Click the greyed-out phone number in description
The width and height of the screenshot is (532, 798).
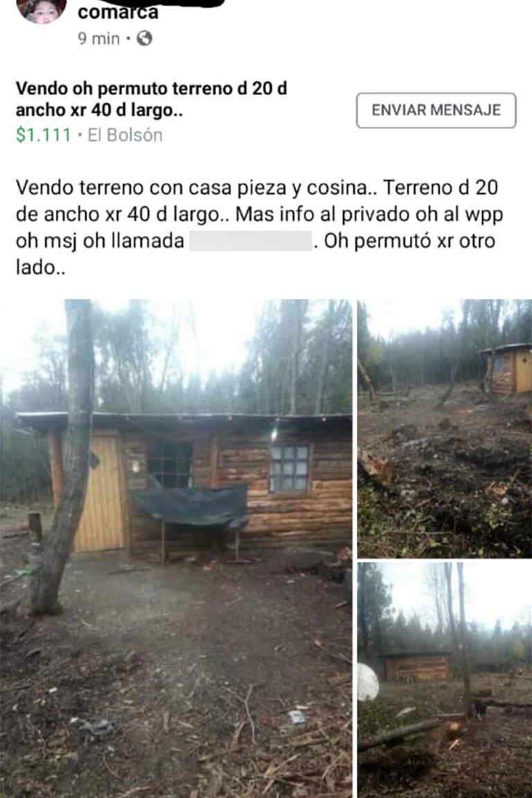(x=251, y=241)
